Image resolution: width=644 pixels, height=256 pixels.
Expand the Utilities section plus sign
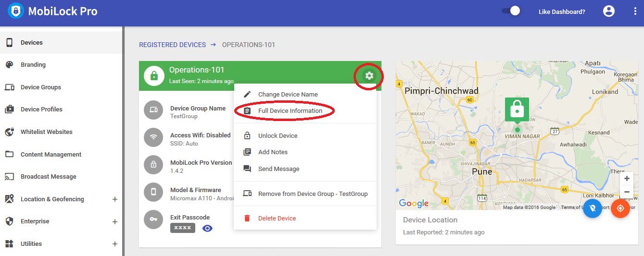[115, 244]
